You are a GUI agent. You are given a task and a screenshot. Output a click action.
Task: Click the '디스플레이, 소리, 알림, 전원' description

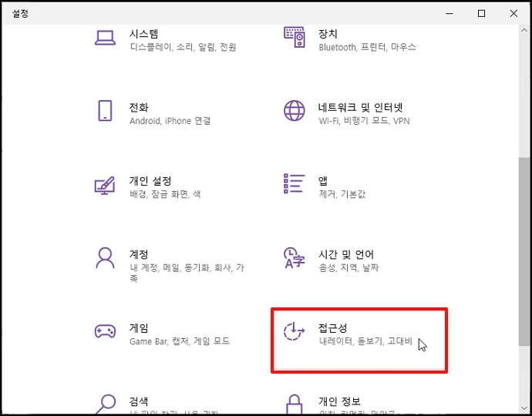tap(183, 47)
